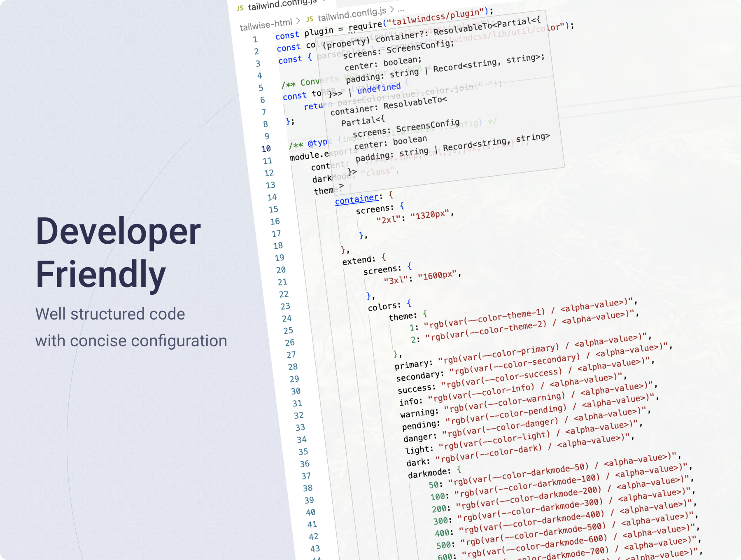Click the "Developer Friendly" heading
741x560 pixels.
(x=118, y=252)
